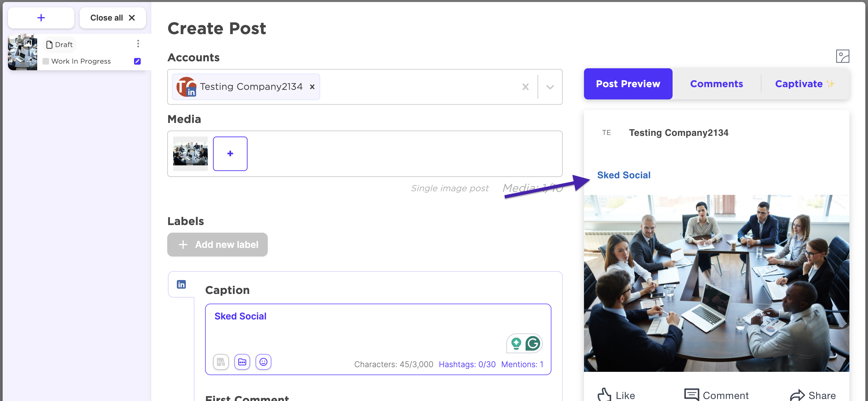This screenshot has height=401, width=868.
Task: Click the LinkedIn icon next to Caption
Action: point(181,284)
